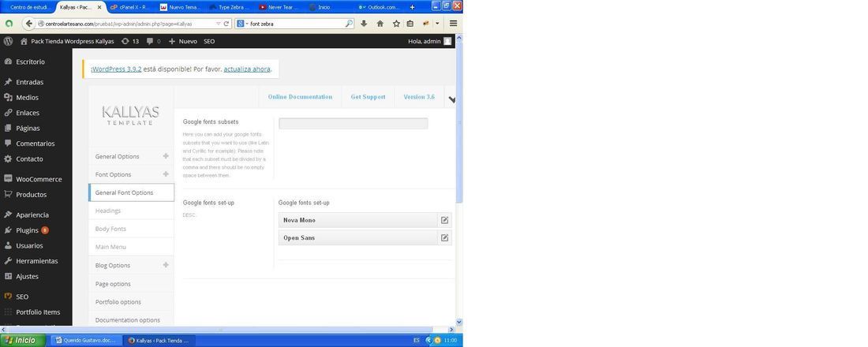Edit the Nova Mono font entry
This screenshot has width=868, height=347.
pyautogui.click(x=444, y=220)
